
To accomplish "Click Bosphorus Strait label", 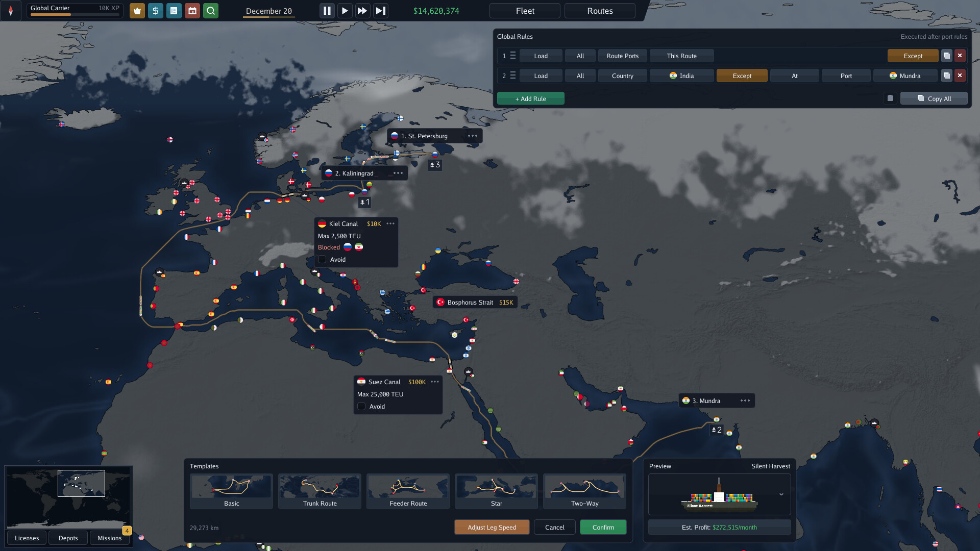I will (x=475, y=302).
